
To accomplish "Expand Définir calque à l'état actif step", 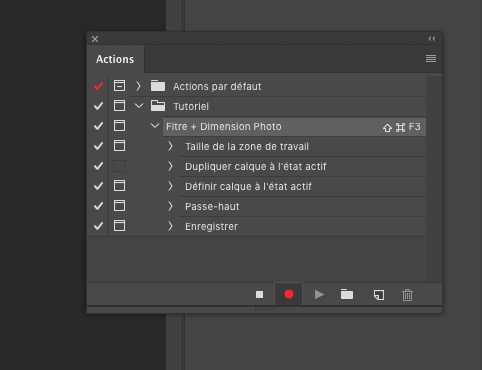I will point(170,186).
